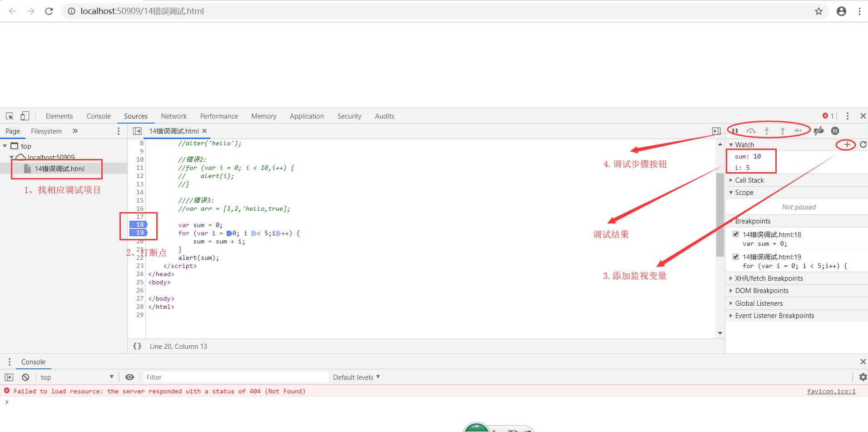Click the red error count indicator

point(828,116)
